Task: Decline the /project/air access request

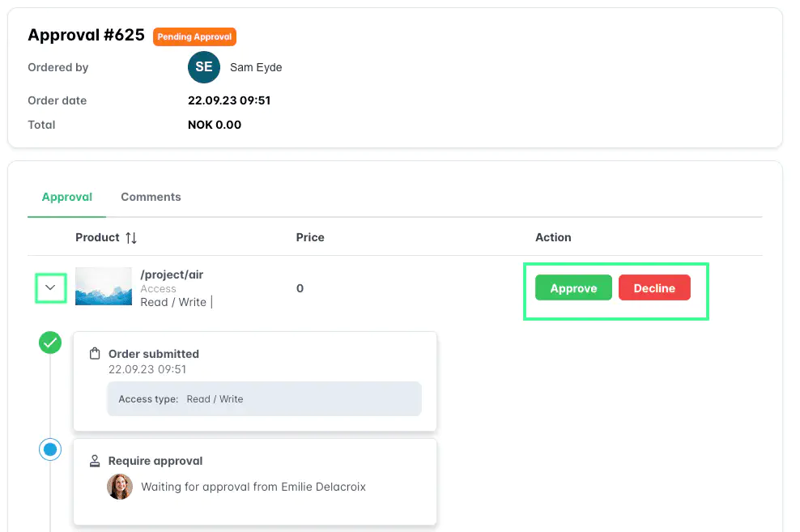Action: pyautogui.click(x=654, y=288)
